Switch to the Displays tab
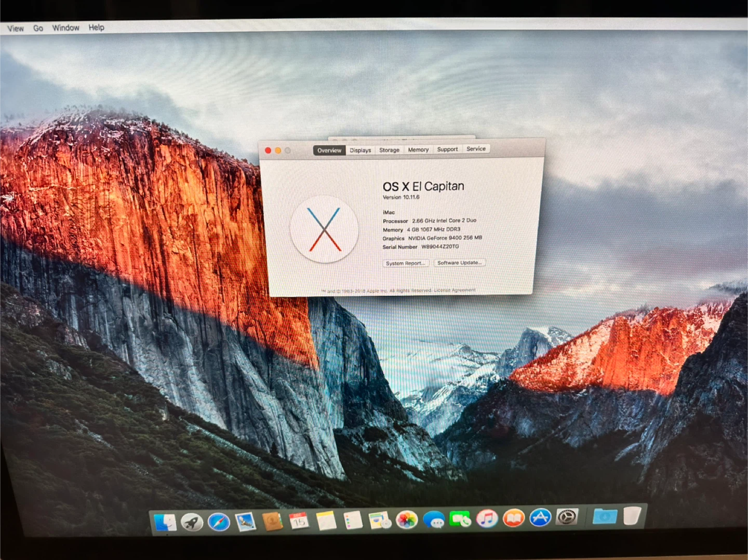748x560 pixels. coord(360,150)
